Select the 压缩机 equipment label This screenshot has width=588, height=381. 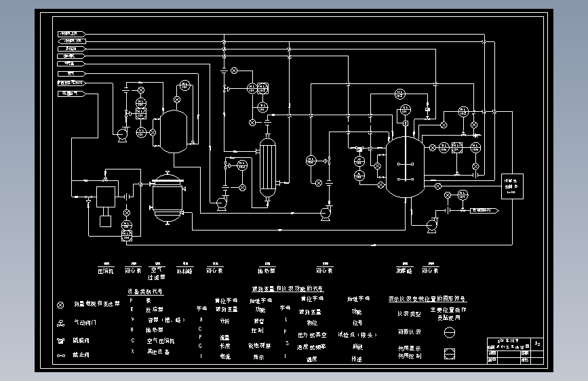tap(105, 270)
